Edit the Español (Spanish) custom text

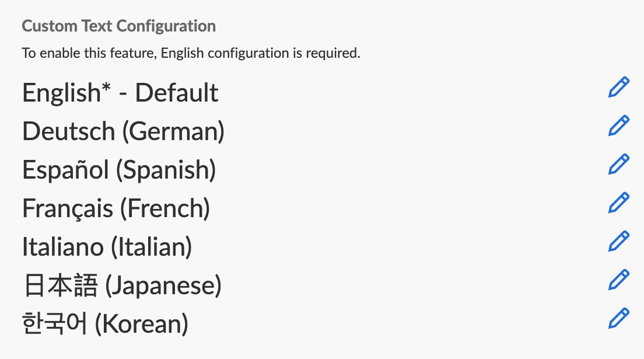point(619,164)
